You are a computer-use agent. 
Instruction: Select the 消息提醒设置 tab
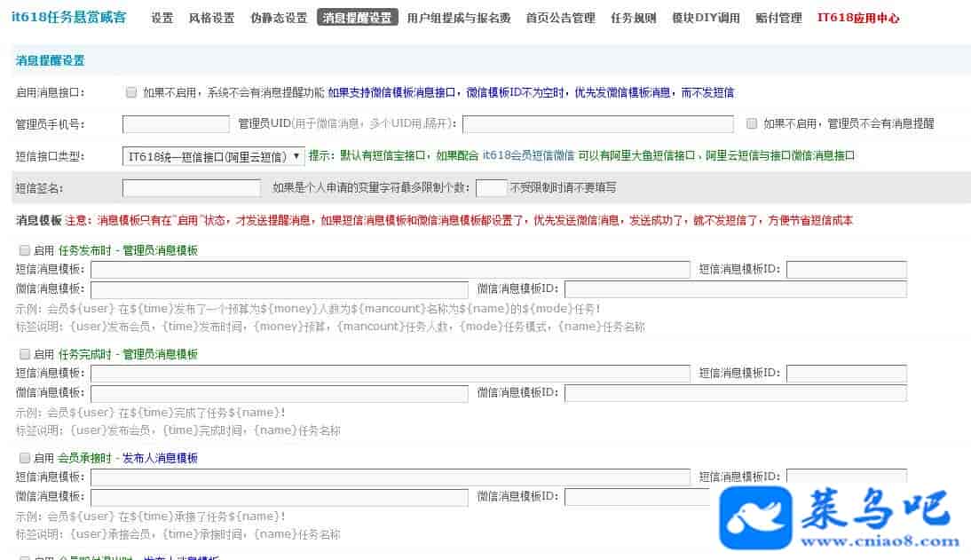point(358,18)
